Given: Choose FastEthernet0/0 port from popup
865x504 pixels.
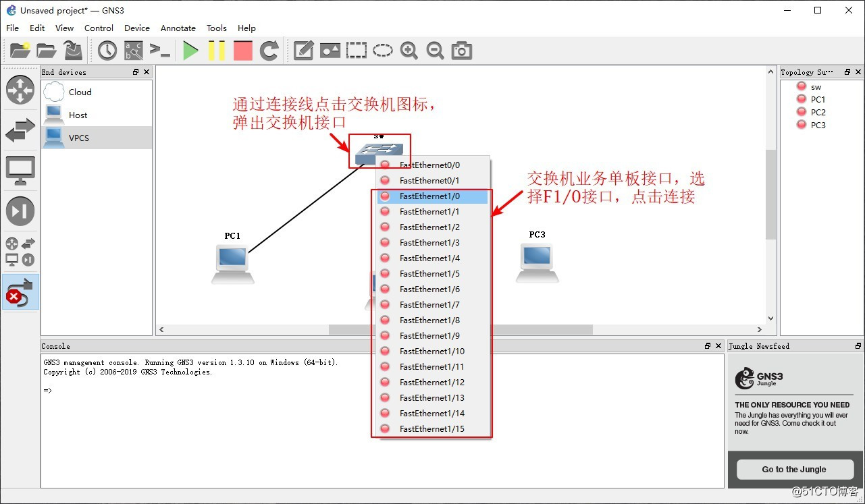Looking at the screenshot, I should point(432,165).
